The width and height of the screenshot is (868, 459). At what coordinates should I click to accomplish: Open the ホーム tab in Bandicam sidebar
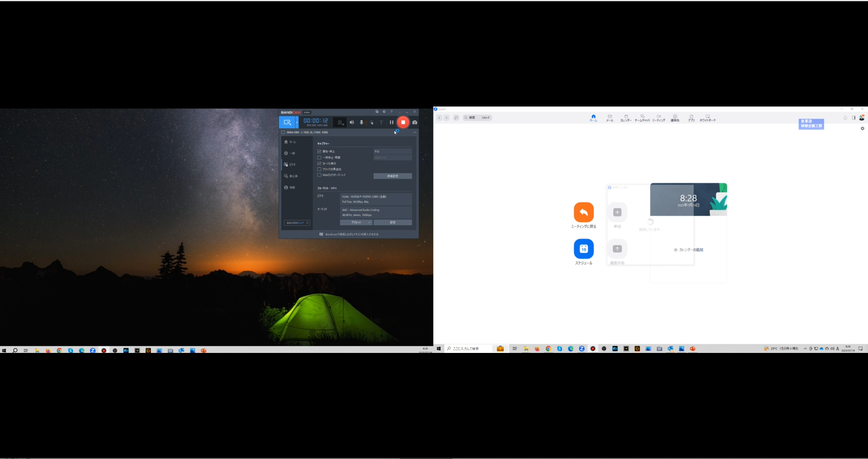pyautogui.click(x=290, y=142)
